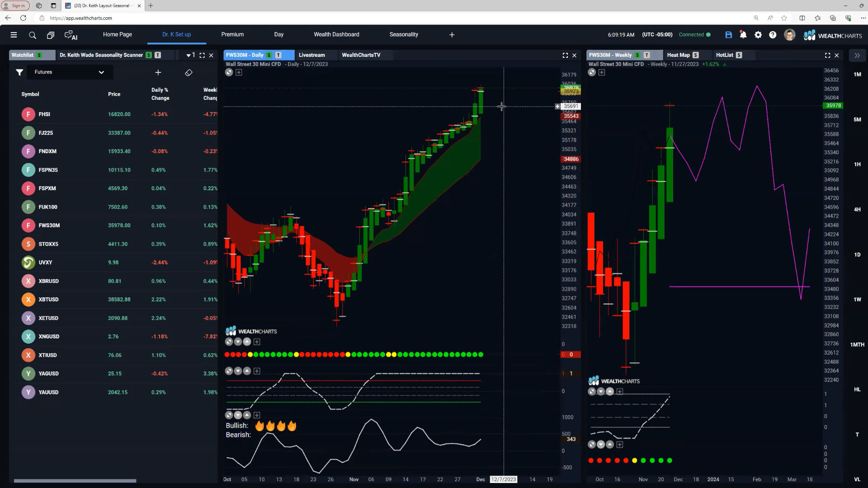Add symbol to watchlist with plus icon
The width and height of the screenshot is (868, 488).
[158, 72]
